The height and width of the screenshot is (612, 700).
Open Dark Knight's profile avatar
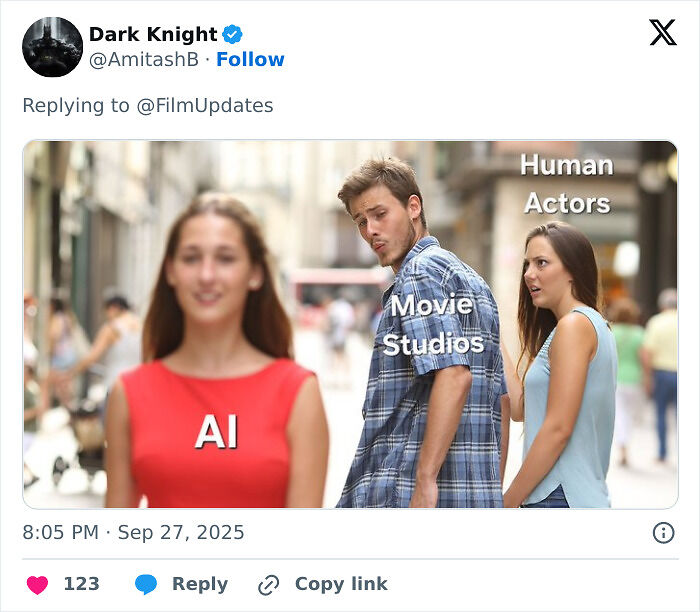coord(52,47)
